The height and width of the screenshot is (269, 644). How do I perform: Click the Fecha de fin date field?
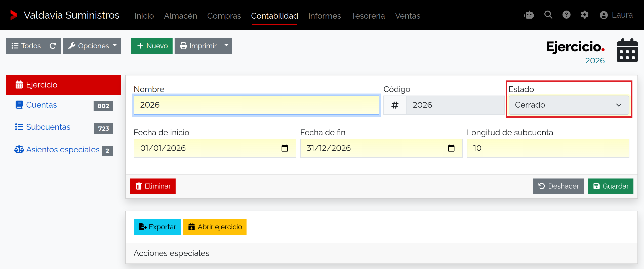point(381,148)
